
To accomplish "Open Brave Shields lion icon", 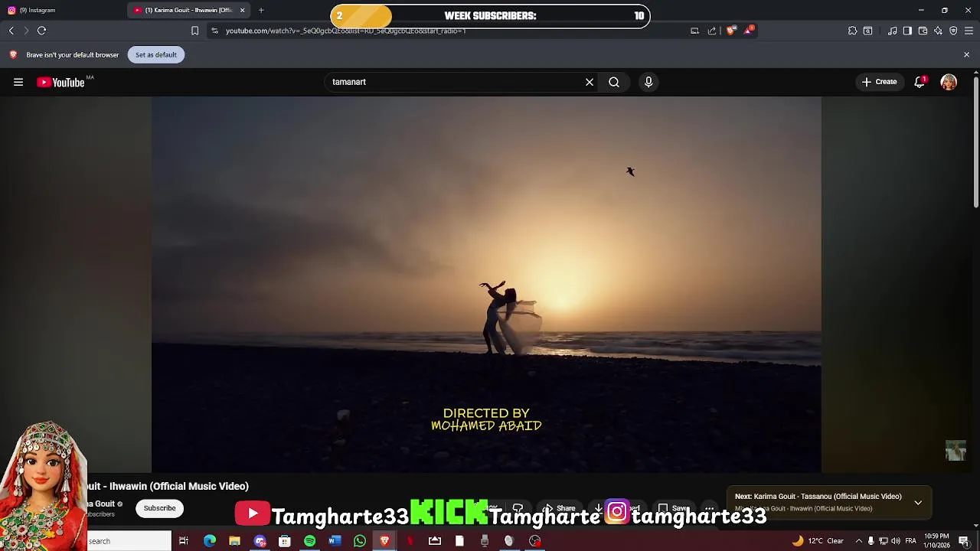I will [x=730, y=31].
